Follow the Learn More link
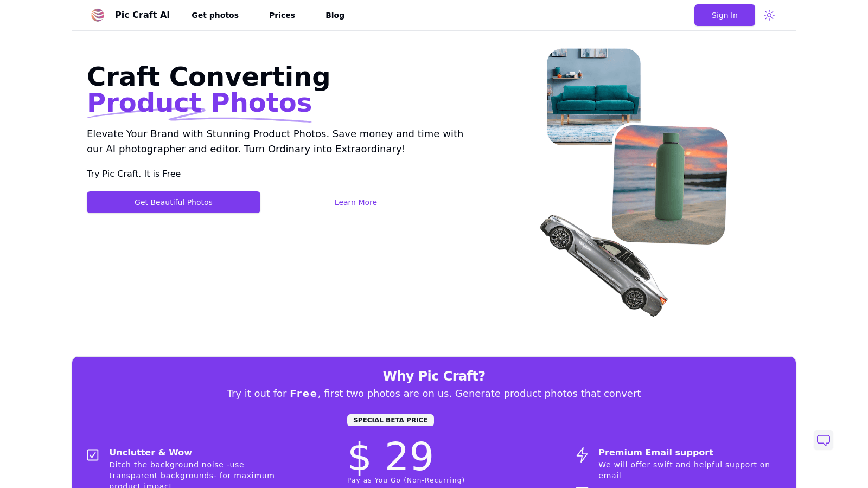Viewport: 868px width, 488px height. (356, 202)
